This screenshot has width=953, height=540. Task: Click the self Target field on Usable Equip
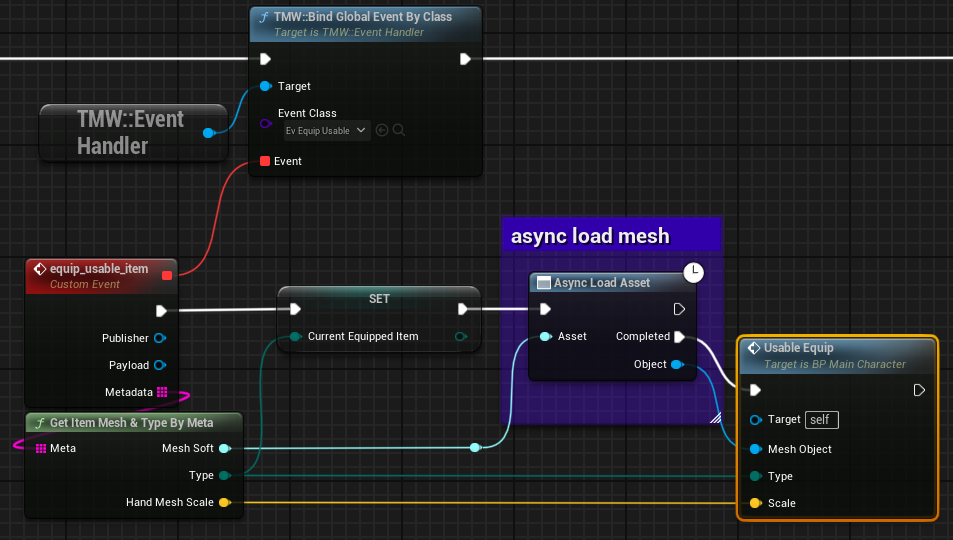821,420
